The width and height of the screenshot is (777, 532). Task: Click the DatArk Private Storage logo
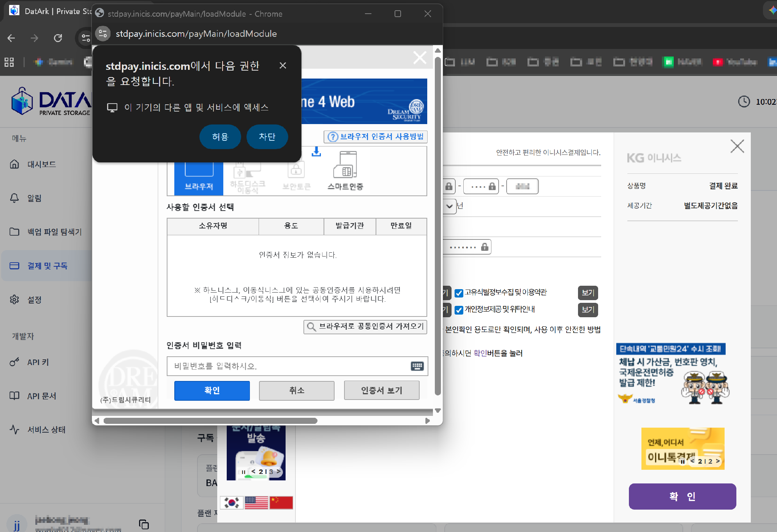(x=51, y=101)
